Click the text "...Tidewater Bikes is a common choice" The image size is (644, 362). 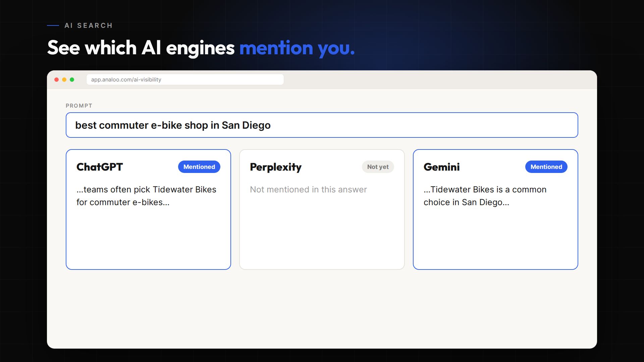485,196
